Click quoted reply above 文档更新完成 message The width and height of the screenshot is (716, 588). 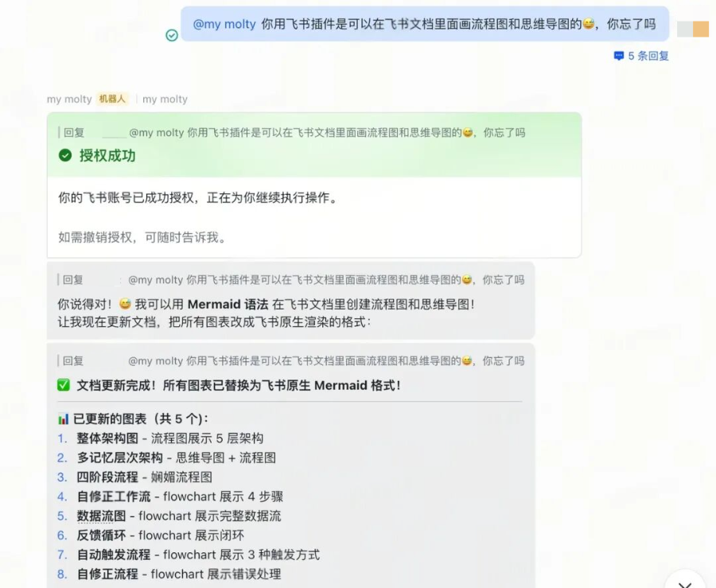pos(291,360)
